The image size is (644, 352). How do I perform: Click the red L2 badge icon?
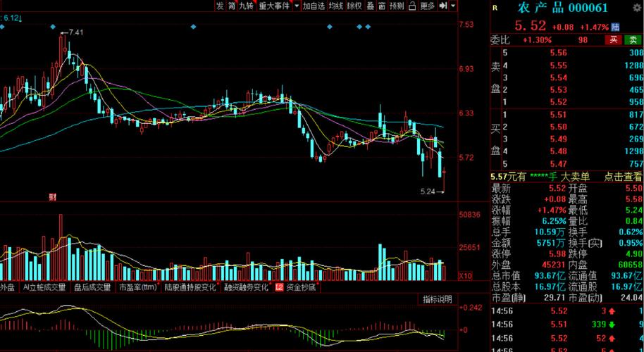tap(280, 287)
